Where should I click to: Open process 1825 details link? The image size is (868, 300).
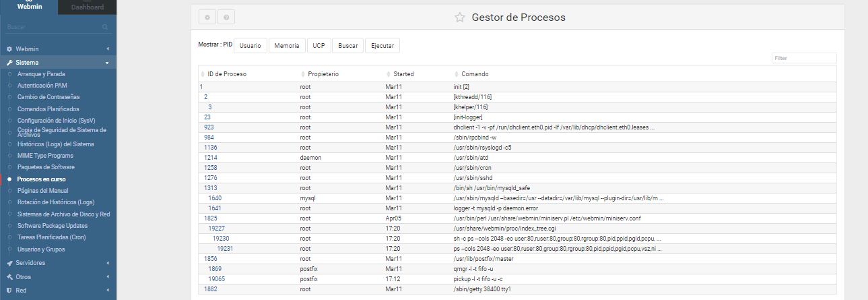[210, 219]
